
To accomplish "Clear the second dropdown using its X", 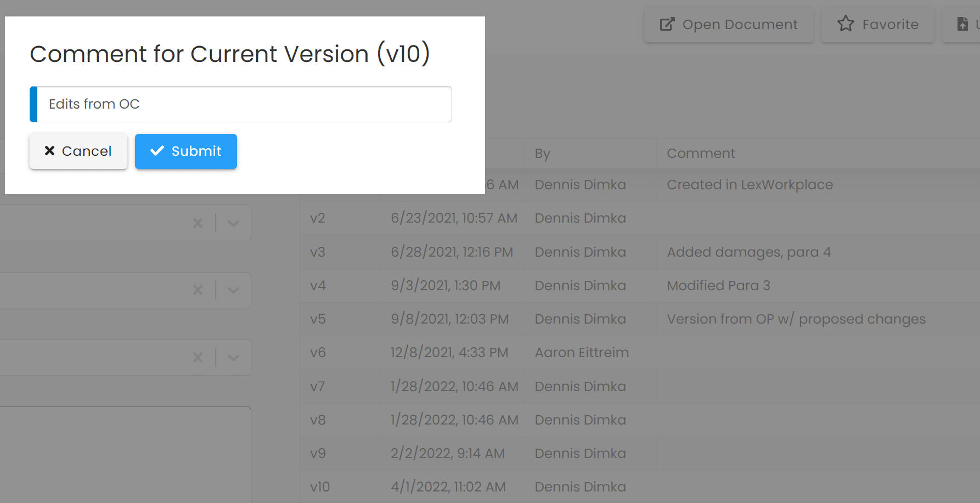I will pos(198,290).
